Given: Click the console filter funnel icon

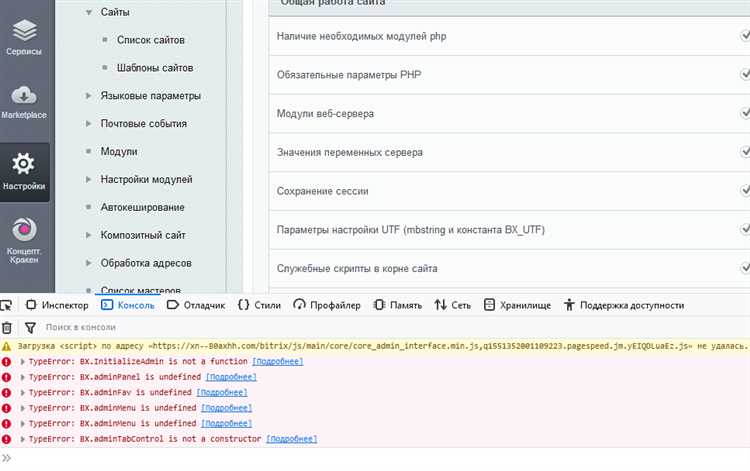Looking at the screenshot, I should (x=30, y=328).
